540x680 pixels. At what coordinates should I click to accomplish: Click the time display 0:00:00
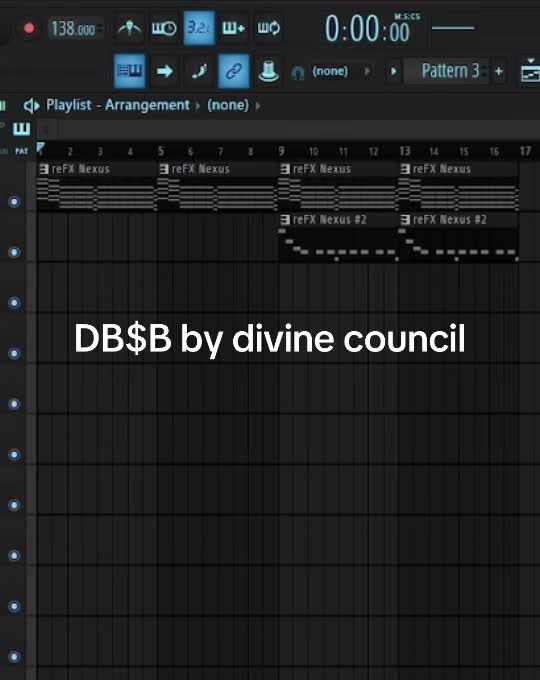click(367, 29)
